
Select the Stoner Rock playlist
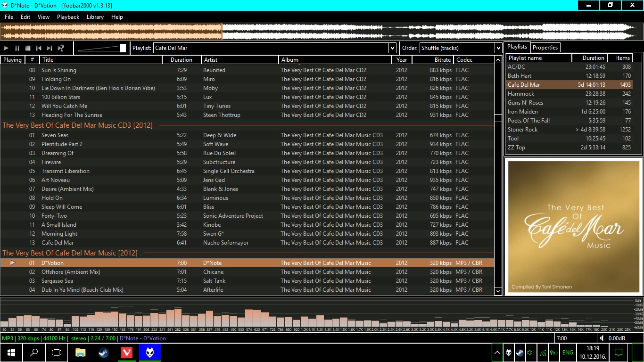pyautogui.click(x=570, y=130)
